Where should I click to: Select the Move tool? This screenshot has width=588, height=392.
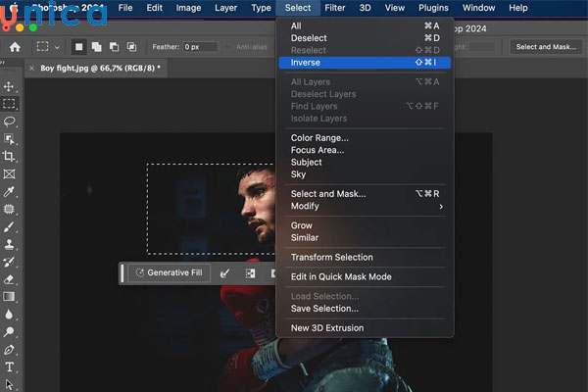10,86
